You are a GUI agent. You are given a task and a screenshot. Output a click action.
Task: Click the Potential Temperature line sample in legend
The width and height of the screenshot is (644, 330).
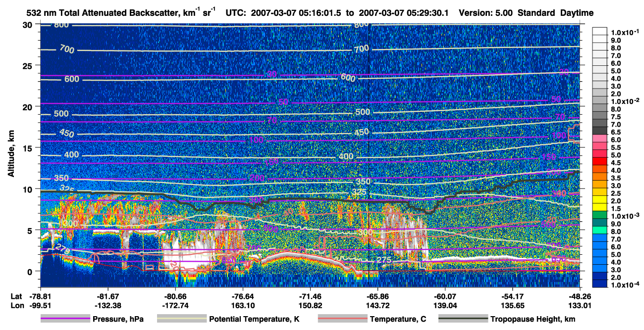point(182,319)
